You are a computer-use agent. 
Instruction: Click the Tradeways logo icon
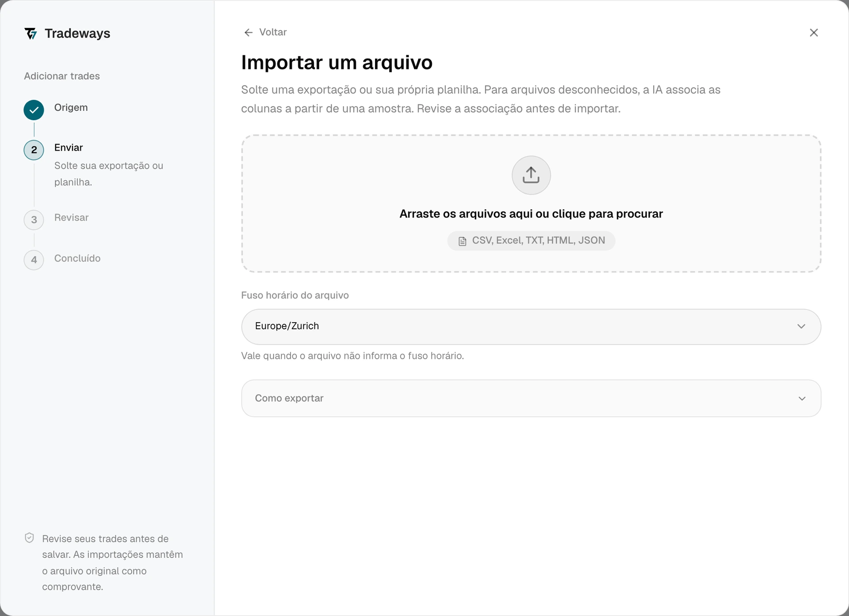coord(31,34)
